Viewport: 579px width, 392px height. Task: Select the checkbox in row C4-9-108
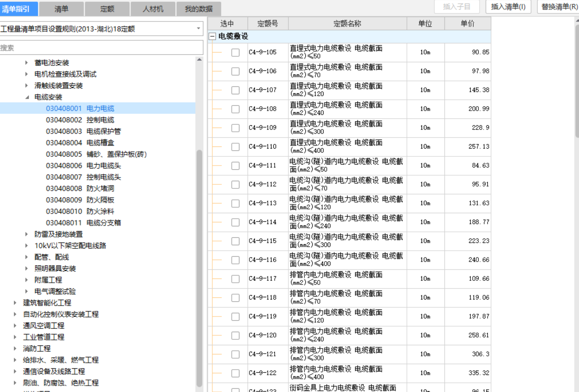coord(235,109)
